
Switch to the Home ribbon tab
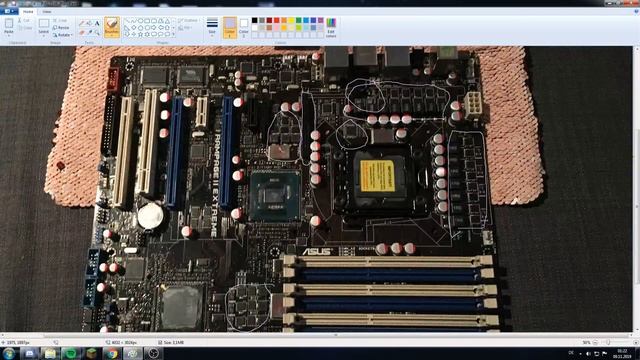click(x=28, y=11)
